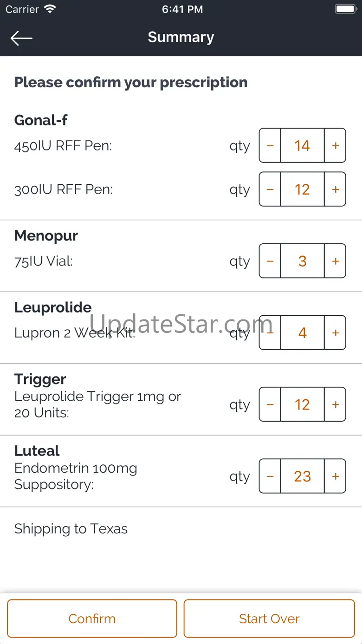Decrease Leuprolide Trigger quantity
The height and width of the screenshot is (644, 362).
click(270, 404)
